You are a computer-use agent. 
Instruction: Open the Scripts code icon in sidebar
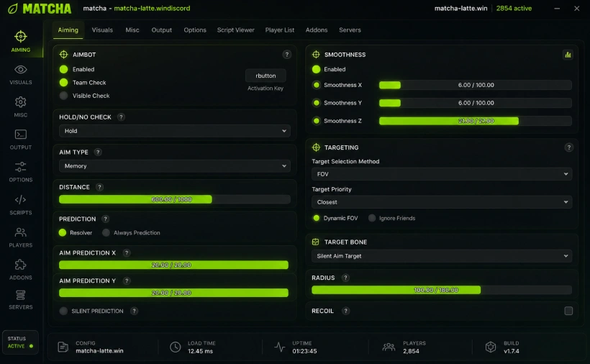coord(21,199)
